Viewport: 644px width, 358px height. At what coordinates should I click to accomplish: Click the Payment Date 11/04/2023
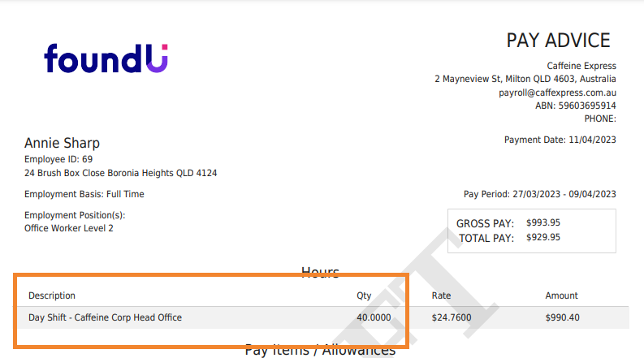pos(560,140)
